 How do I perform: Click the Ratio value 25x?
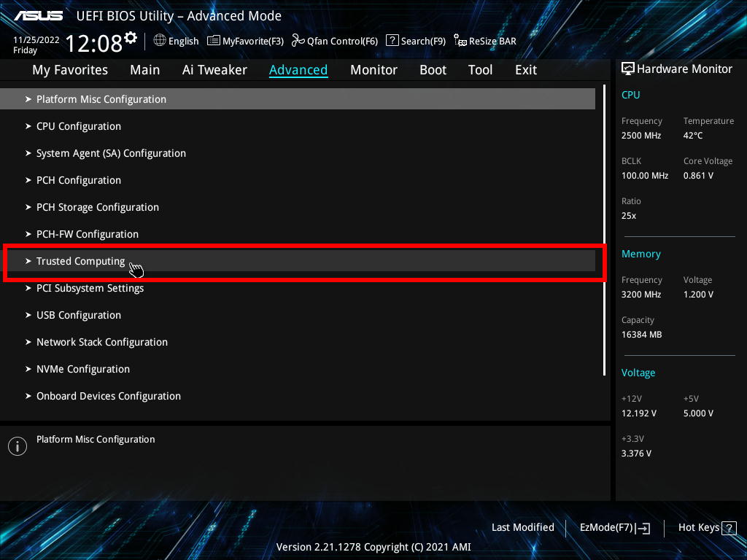(629, 216)
